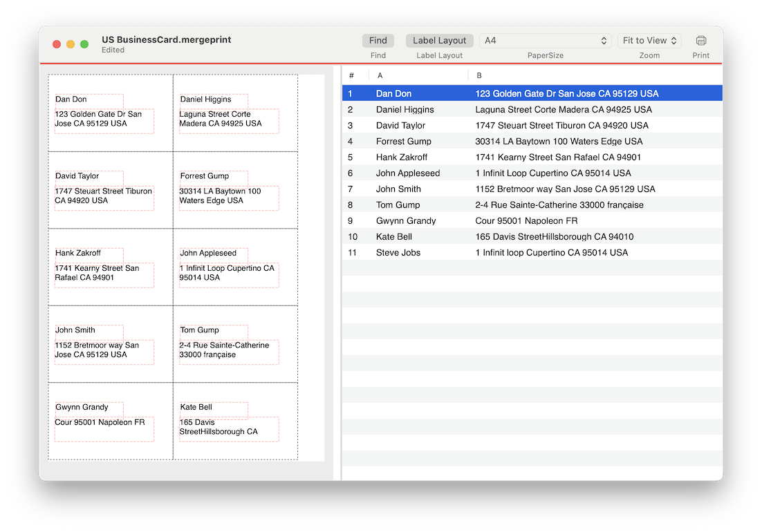762x532 pixels.
Task: Click Forrest Gump's address cell in table
Action: (x=559, y=142)
